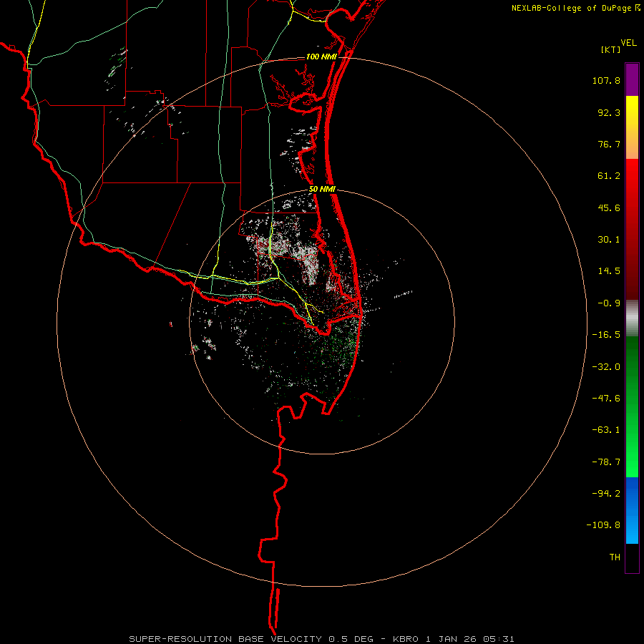Click the -94.2 velocity scale value
Image resolution: width=644 pixels, height=644 pixels.
(606, 493)
